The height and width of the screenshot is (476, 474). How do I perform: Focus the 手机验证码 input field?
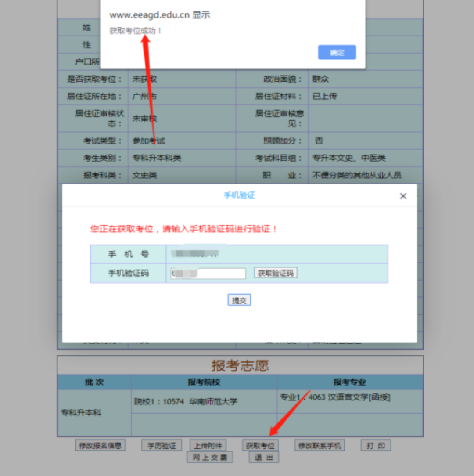(208, 273)
